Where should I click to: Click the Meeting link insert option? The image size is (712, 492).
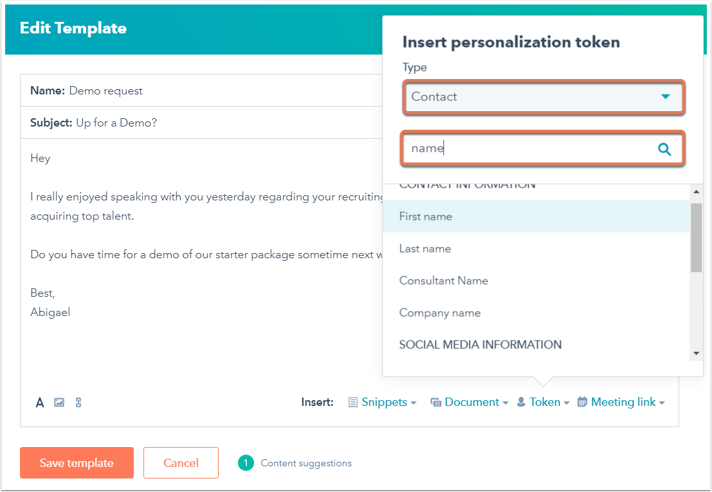tap(623, 402)
